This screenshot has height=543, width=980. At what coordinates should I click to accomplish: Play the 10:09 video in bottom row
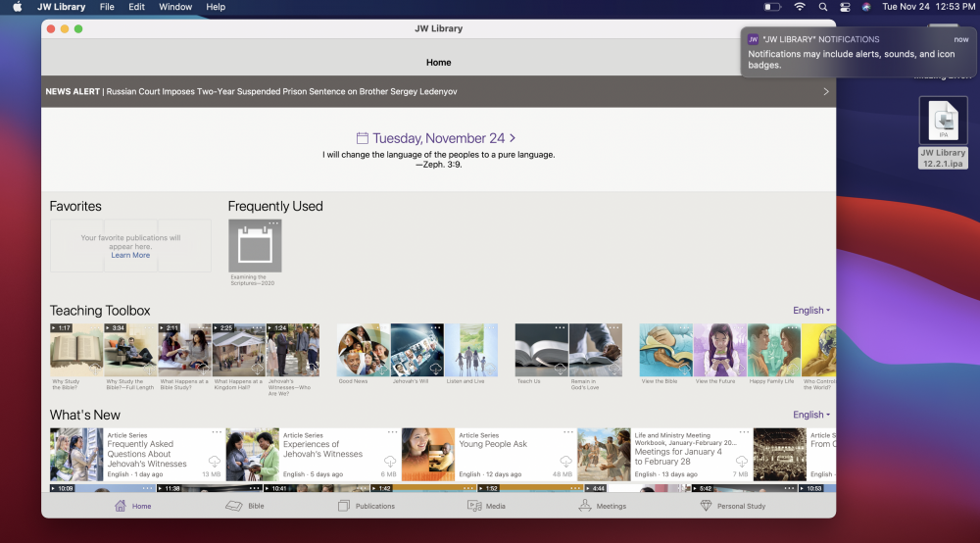[x=103, y=488]
